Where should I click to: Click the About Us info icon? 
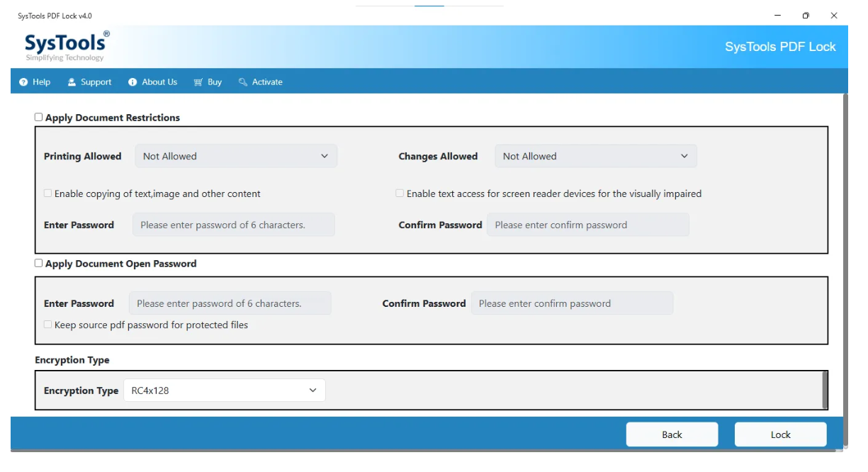(133, 82)
